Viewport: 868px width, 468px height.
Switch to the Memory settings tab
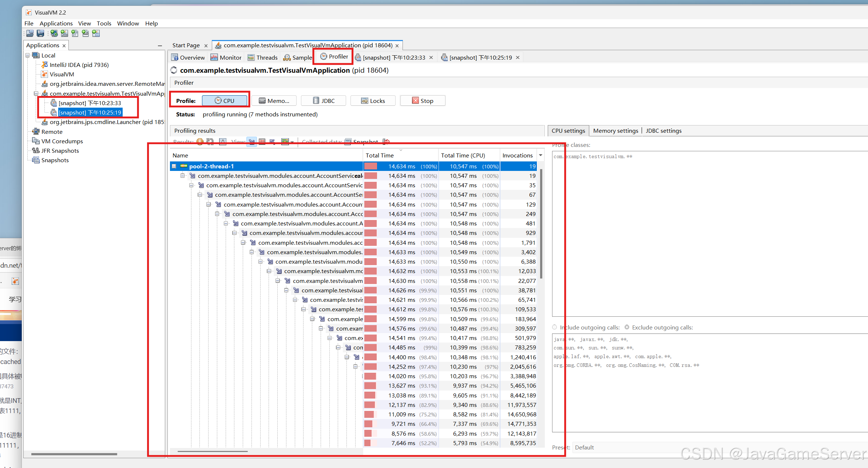(615, 131)
